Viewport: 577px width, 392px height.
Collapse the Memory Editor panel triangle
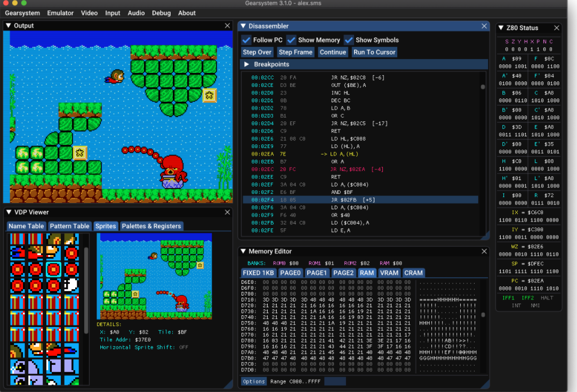click(243, 251)
